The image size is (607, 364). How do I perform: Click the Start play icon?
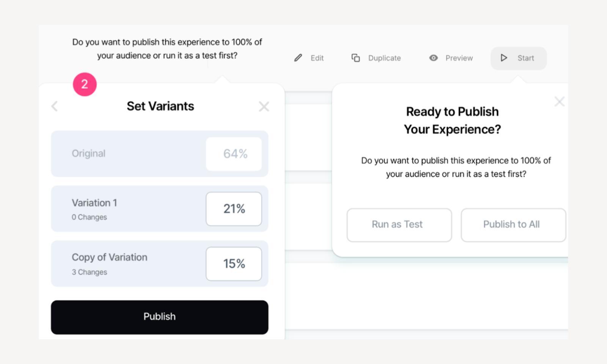pyautogui.click(x=504, y=58)
